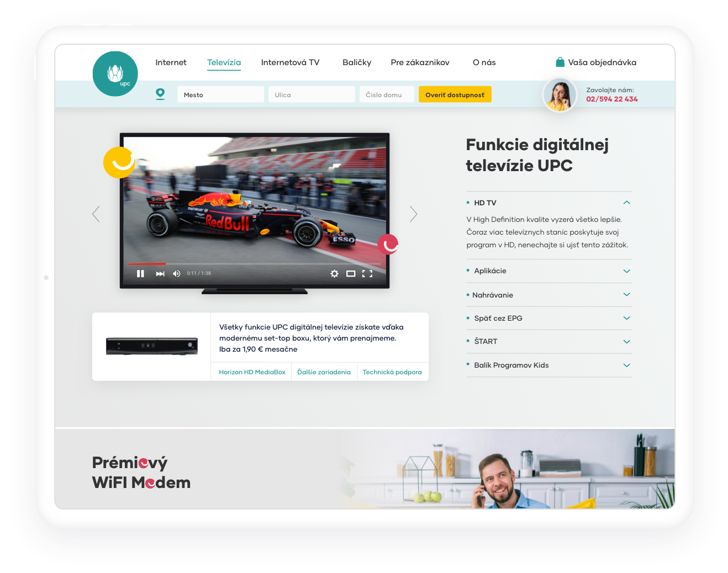This screenshot has width=728, height=573.
Task: Click the Zavolajte nám text
Action: [x=610, y=90]
